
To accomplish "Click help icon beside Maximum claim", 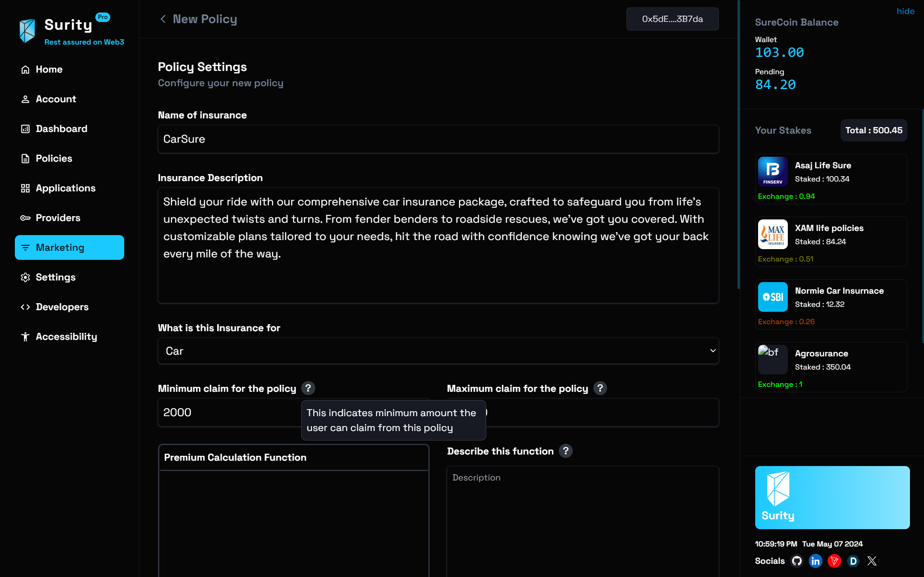I will [x=600, y=388].
